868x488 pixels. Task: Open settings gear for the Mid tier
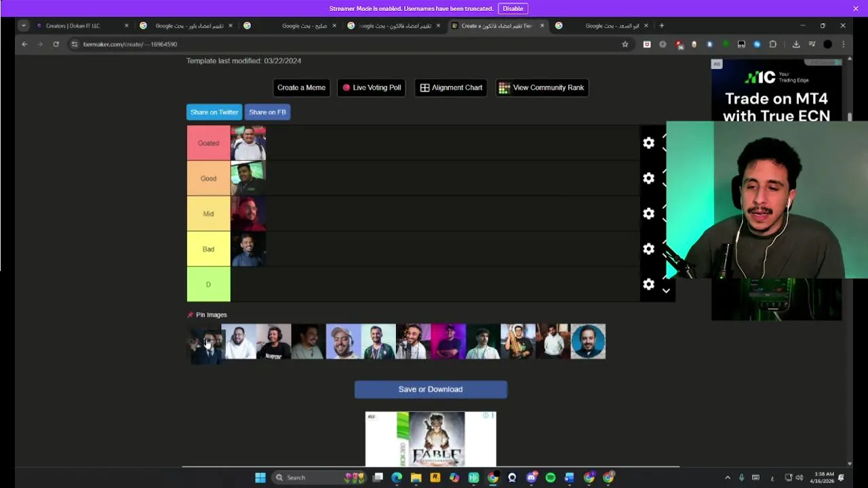click(x=648, y=213)
